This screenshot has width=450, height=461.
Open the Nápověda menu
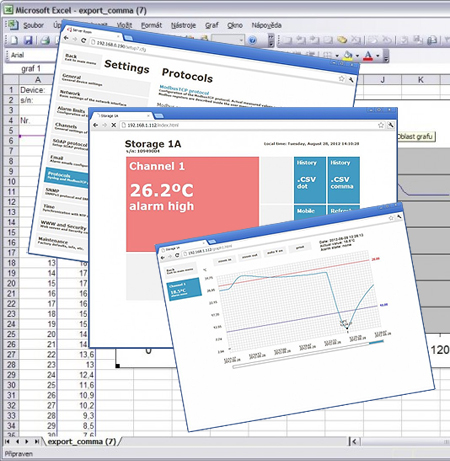pyautogui.click(x=266, y=25)
